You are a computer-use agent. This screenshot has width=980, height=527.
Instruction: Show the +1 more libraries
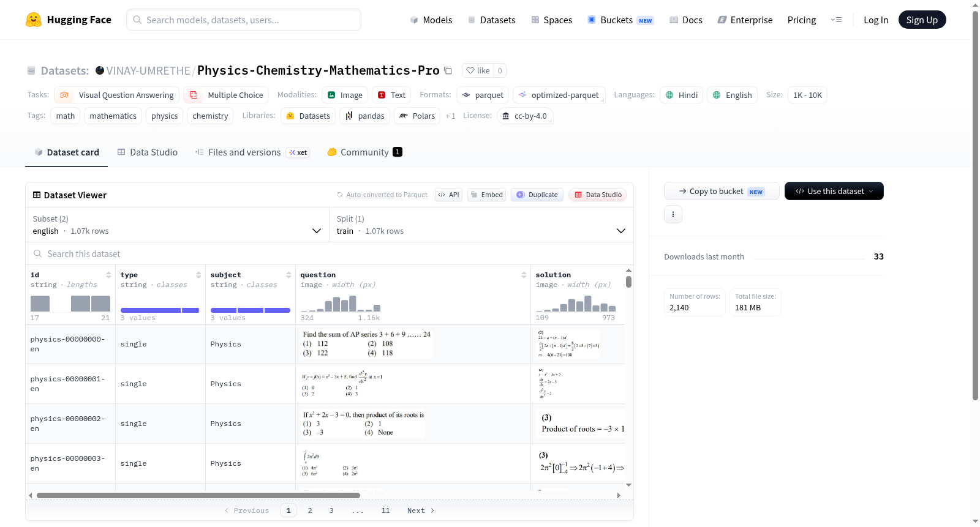[x=450, y=116]
